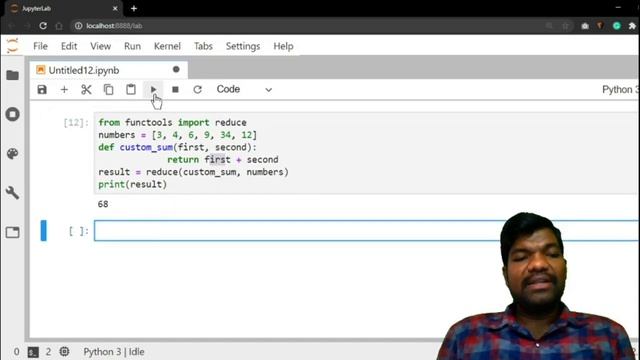640x360 pixels.
Task: Click the [12]: cell prompt
Action: [x=76, y=123]
